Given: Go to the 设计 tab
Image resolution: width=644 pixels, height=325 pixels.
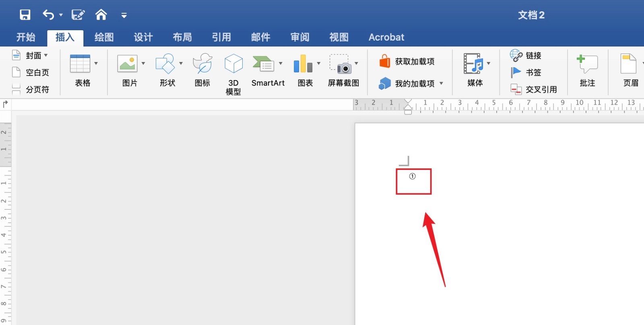Looking at the screenshot, I should tap(143, 37).
